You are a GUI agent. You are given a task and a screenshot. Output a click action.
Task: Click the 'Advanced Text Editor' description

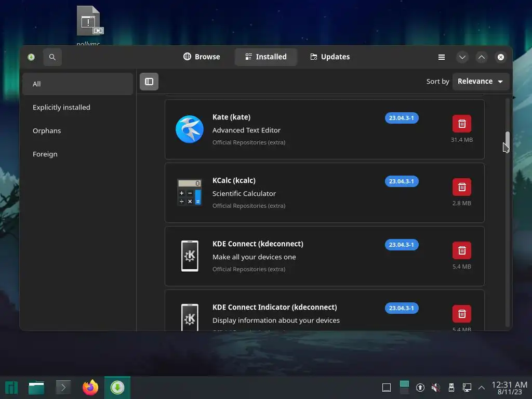(x=246, y=130)
